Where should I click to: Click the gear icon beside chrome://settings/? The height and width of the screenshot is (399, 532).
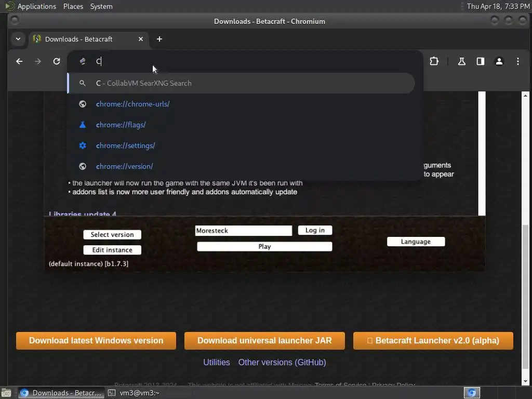(x=83, y=145)
